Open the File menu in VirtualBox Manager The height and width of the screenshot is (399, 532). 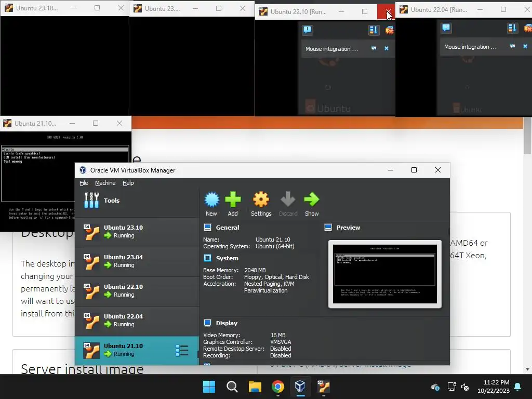(x=84, y=183)
